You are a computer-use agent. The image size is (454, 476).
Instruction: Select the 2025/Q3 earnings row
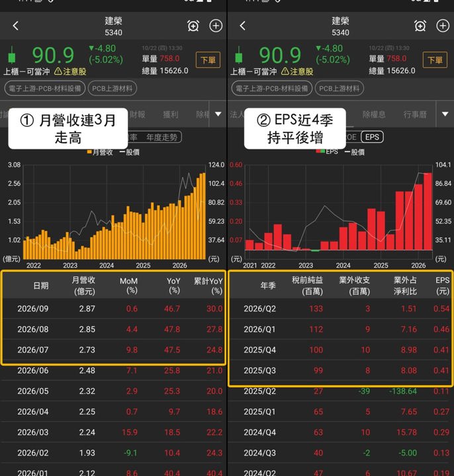pos(341,371)
